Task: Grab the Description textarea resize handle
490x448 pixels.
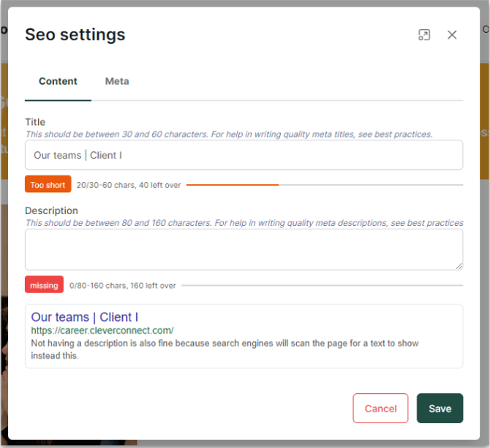Action: 459,266
